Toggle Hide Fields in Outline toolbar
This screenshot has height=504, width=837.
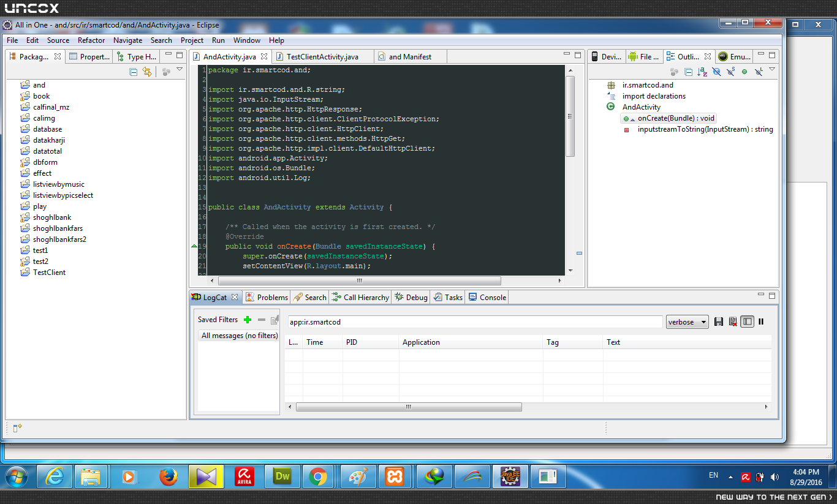pos(716,72)
